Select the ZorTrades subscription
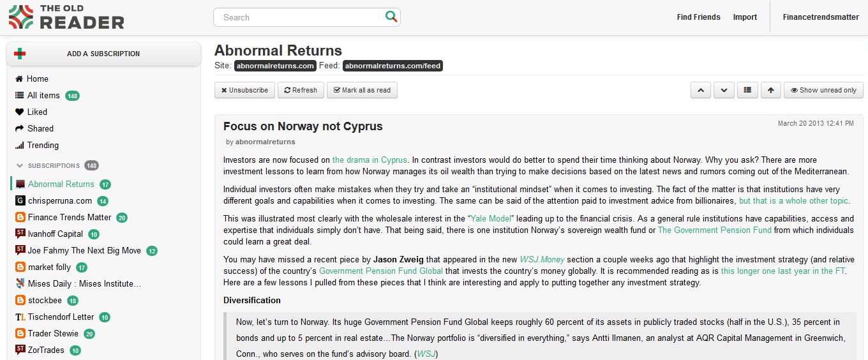Image resolution: width=868 pixels, height=360 pixels. pyautogui.click(x=47, y=350)
